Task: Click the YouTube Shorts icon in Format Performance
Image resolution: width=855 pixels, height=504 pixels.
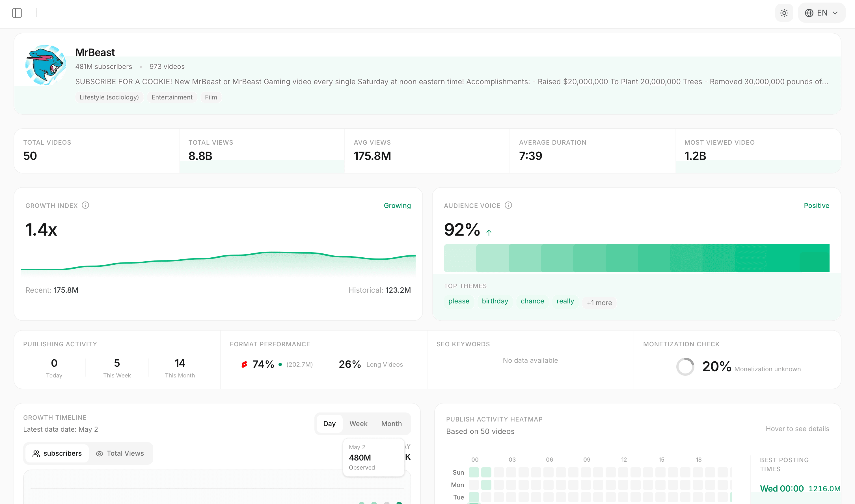Action: [244, 364]
